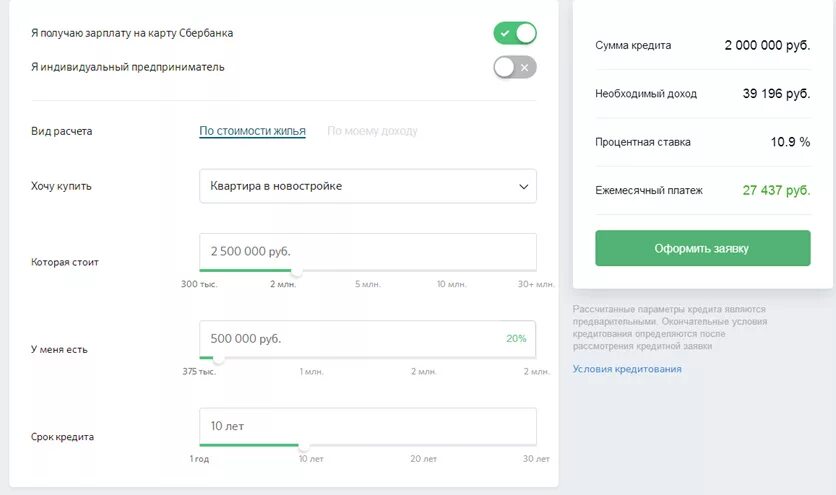Open the "Квартира в новостройке" dropdown
The width and height of the screenshot is (836, 495).
click(367, 186)
